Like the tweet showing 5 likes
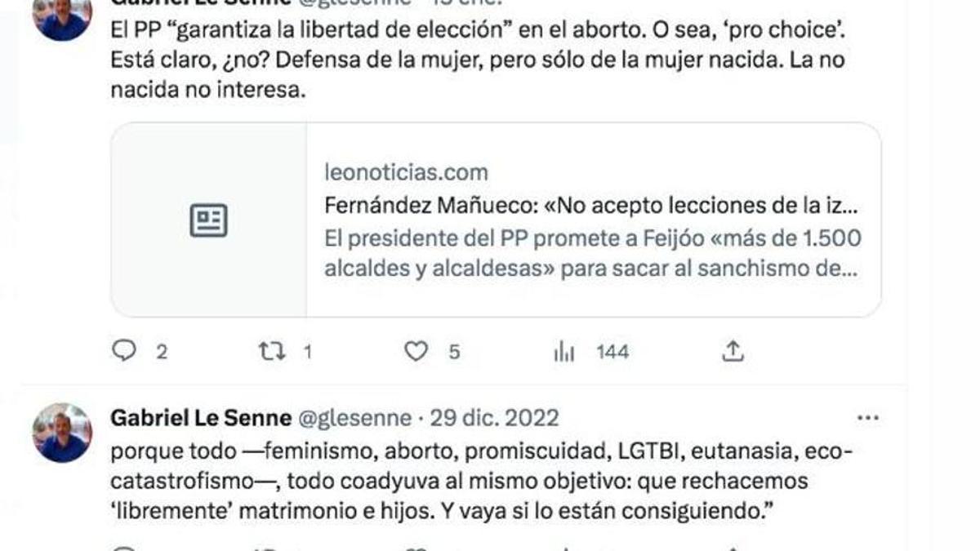This screenshot has width=980, height=551. [417, 352]
